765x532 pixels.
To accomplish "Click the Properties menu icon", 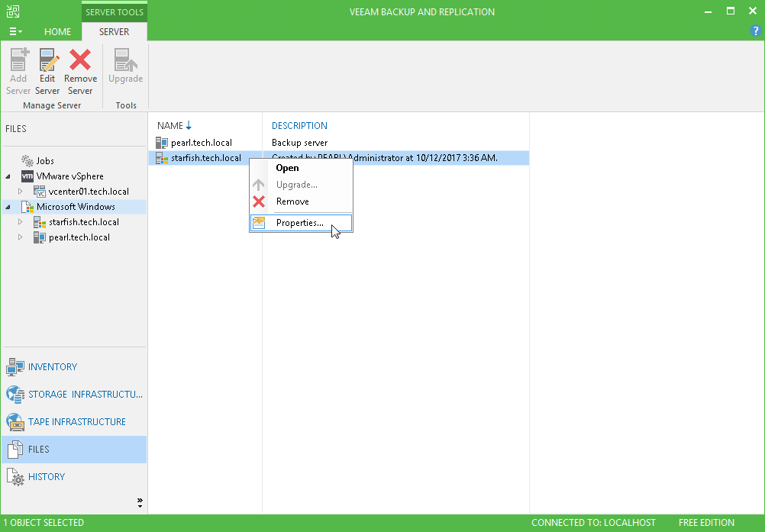I will (259, 223).
